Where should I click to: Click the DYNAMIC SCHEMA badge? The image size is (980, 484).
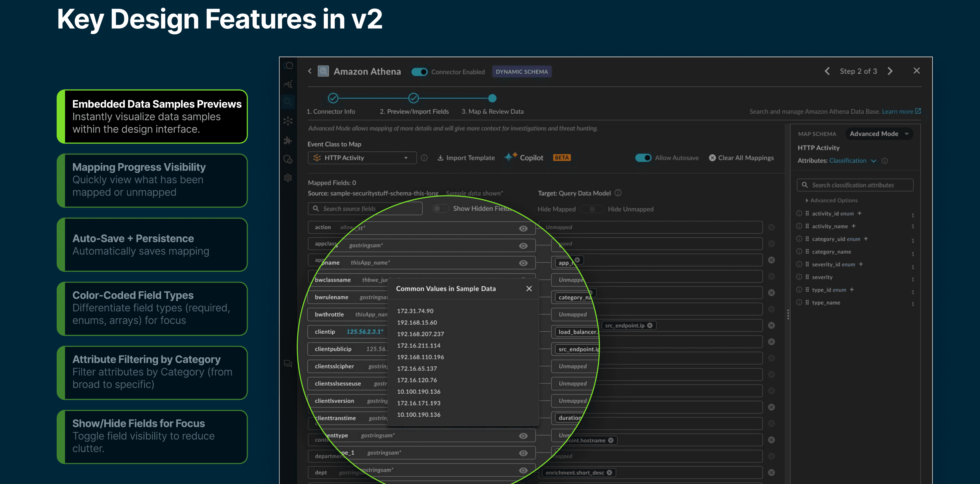click(x=522, y=71)
